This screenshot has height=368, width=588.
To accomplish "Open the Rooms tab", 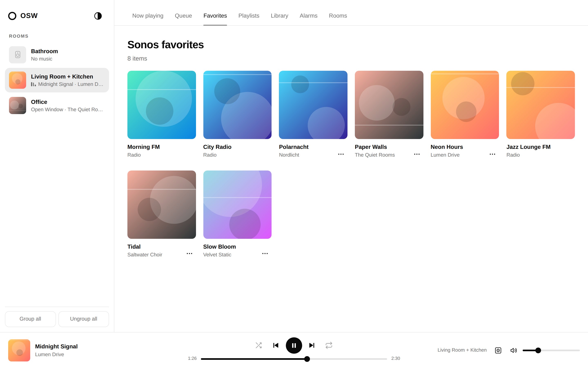I will (338, 16).
